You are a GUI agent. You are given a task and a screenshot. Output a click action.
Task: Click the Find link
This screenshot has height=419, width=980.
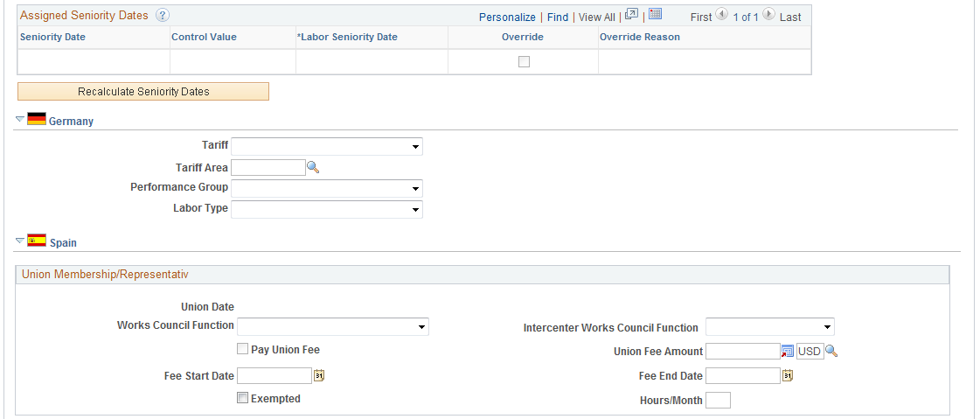[558, 17]
